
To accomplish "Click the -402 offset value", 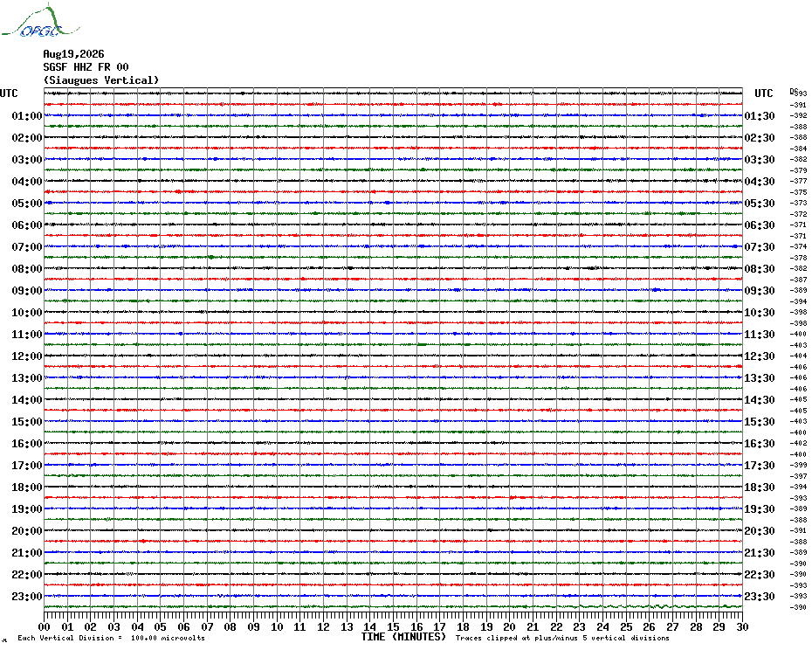I will (x=799, y=443).
